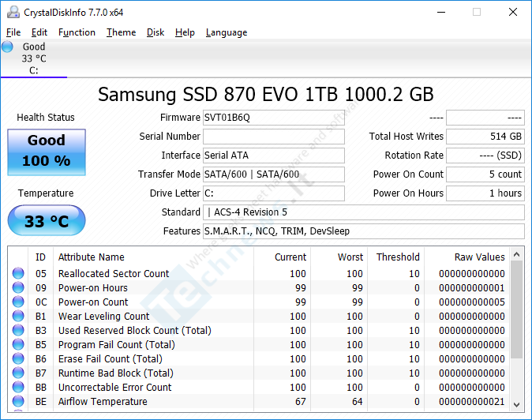Click the Firmware field SVT01B6Q
This screenshot has width=532, height=420.
[x=274, y=118]
